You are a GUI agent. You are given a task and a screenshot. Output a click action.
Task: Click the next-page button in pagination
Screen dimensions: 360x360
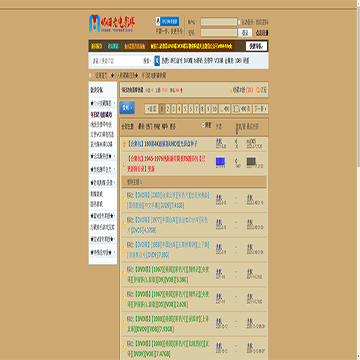point(261,109)
